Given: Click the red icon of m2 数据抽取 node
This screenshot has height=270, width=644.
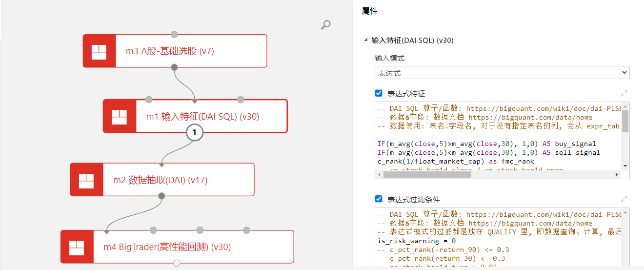Looking at the screenshot, I should coord(86,180).
